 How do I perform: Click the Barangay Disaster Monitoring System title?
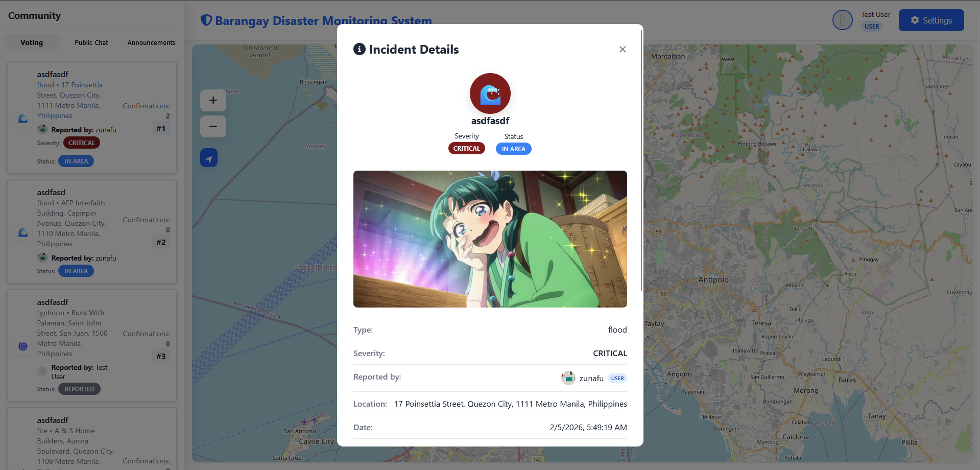point(323,21)
